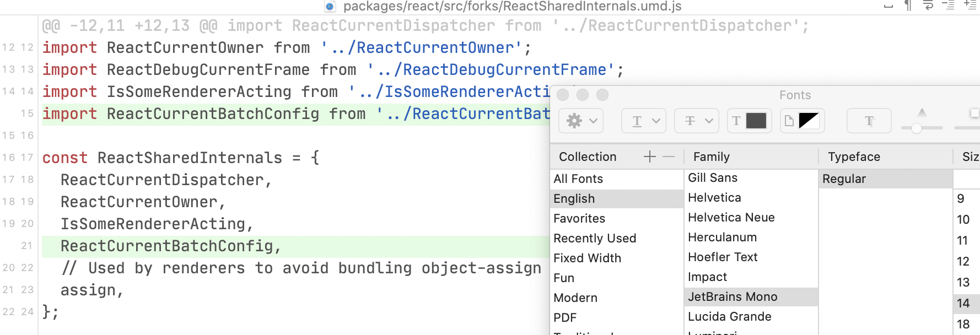Click the decrease context lines icon

(948, 6)
